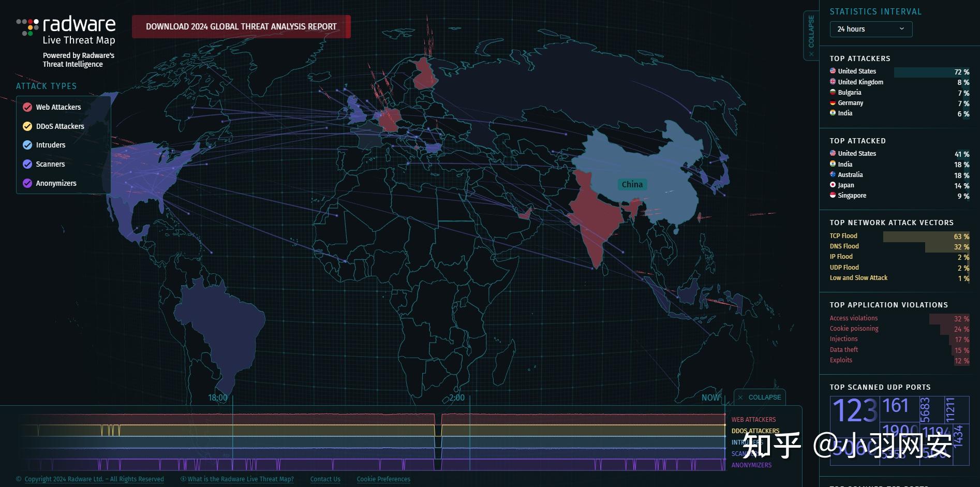Click the Attack Types heading
This screenshot has height=487, width=980.
46,86
